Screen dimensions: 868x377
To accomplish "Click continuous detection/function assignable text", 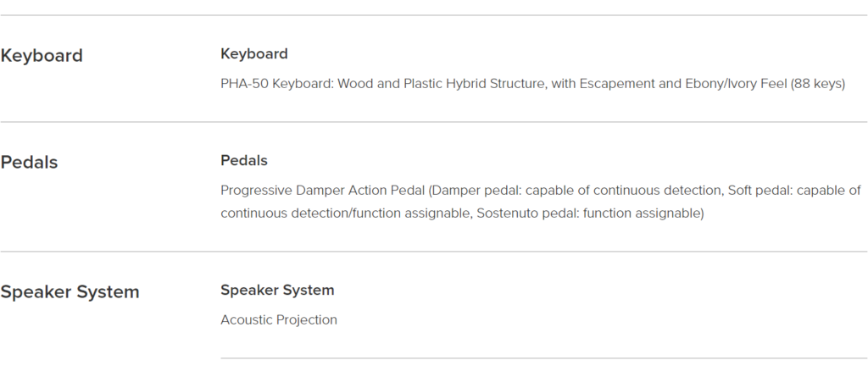I will [346, 213].
